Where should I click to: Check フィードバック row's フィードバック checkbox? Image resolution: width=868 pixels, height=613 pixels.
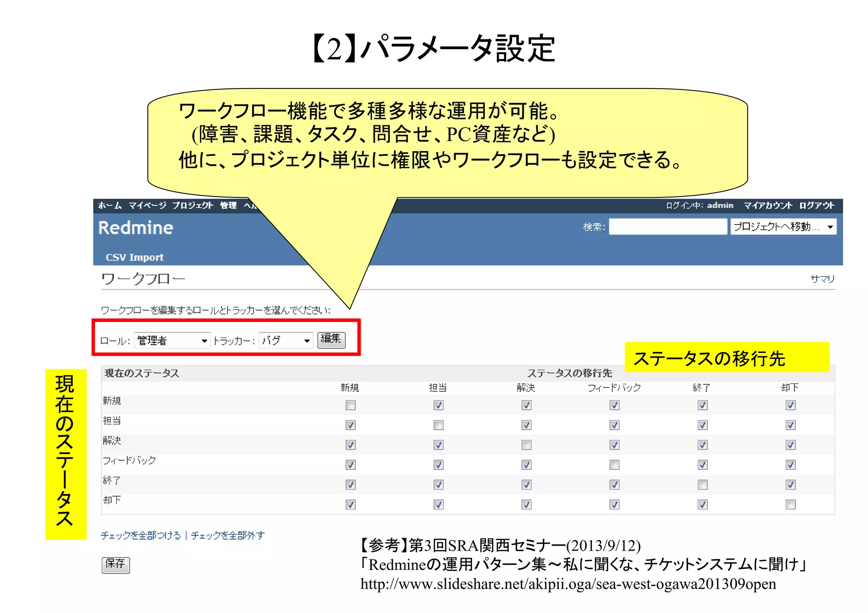coord(615,465)
